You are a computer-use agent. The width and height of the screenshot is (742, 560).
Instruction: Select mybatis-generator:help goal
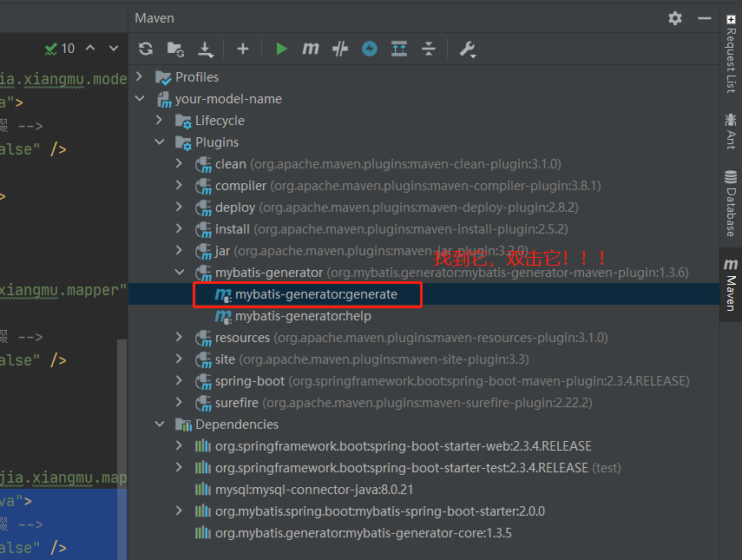303,316
